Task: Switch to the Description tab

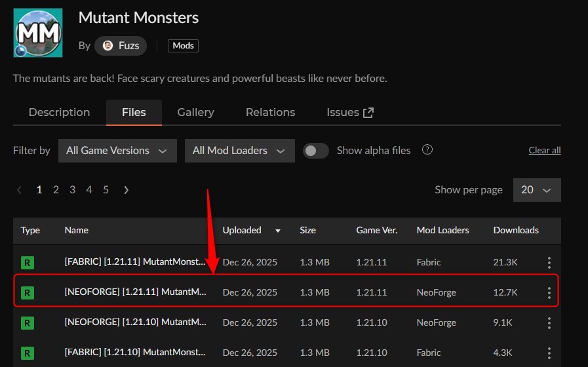Action: point(59,113)
